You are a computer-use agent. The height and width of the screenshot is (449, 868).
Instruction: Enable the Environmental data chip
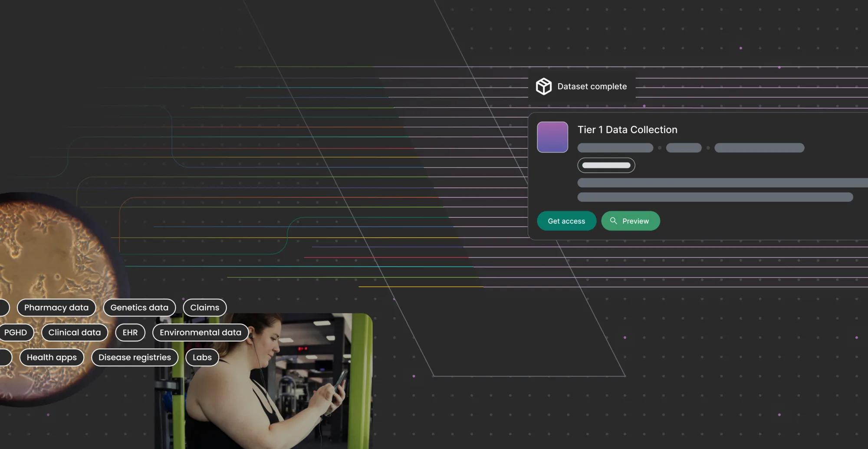click(200, 332)
